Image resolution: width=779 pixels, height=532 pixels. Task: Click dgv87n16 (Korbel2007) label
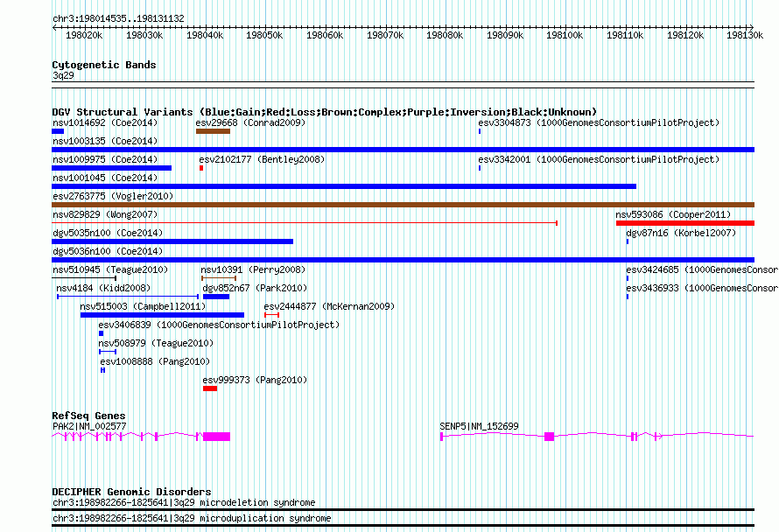[681, 233]
